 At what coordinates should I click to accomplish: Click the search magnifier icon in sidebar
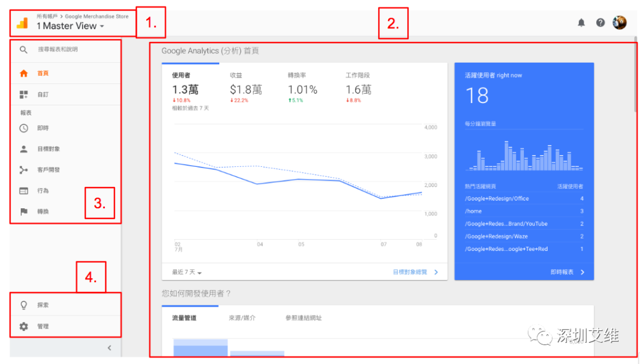(x=24, y=50)
